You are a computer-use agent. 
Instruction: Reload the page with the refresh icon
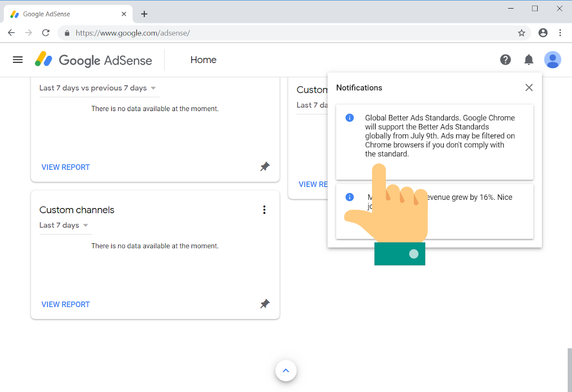coord(46,33)
